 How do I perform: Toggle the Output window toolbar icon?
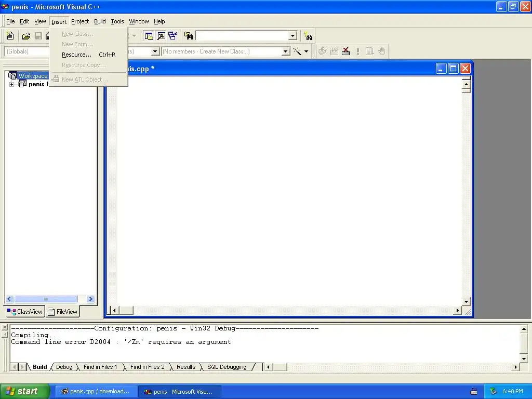(161, 36)
